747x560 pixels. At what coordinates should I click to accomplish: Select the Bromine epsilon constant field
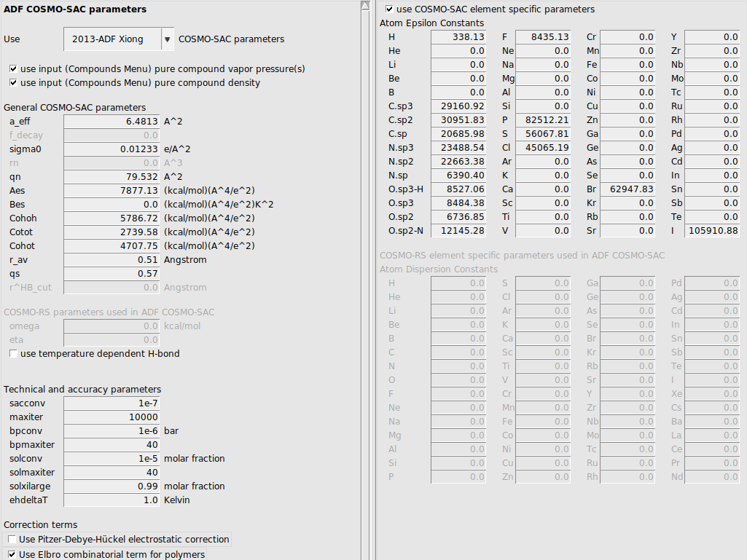[x=627, y=189]
